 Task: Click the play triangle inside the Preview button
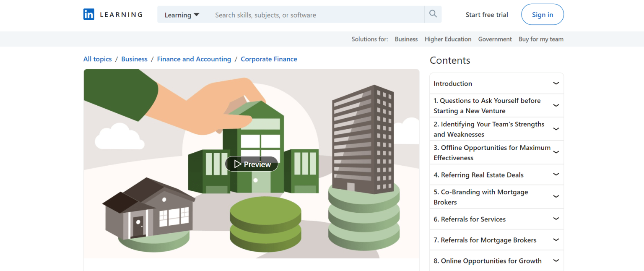click(238, 164)
